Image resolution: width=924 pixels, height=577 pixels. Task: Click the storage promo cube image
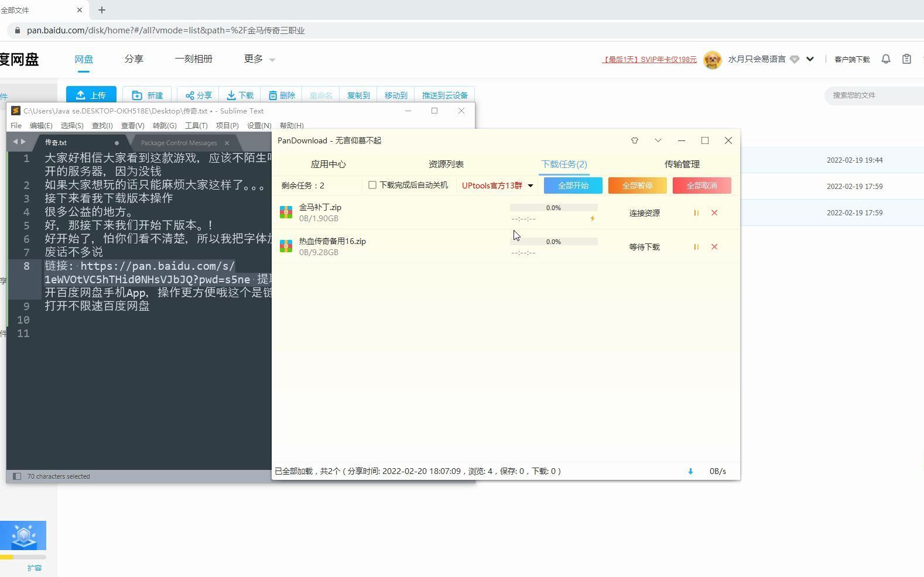[23, 535]
